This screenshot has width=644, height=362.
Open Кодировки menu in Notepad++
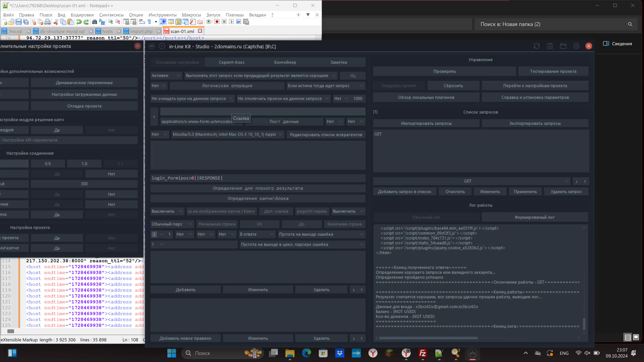coord(82,15)
